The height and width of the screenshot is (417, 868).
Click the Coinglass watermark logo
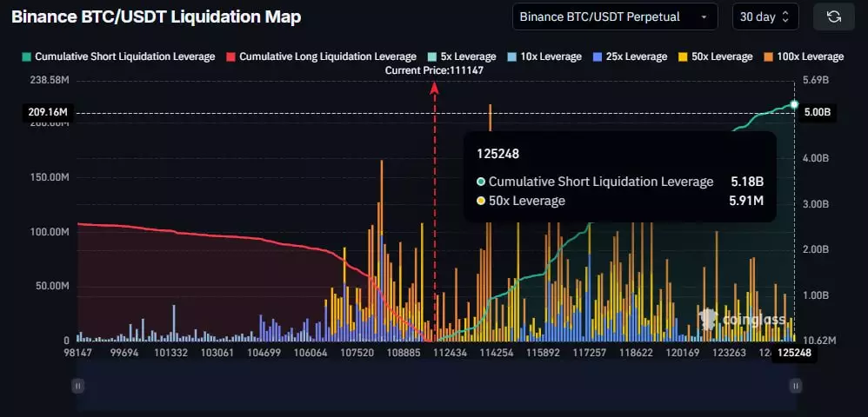click(736, 320)
